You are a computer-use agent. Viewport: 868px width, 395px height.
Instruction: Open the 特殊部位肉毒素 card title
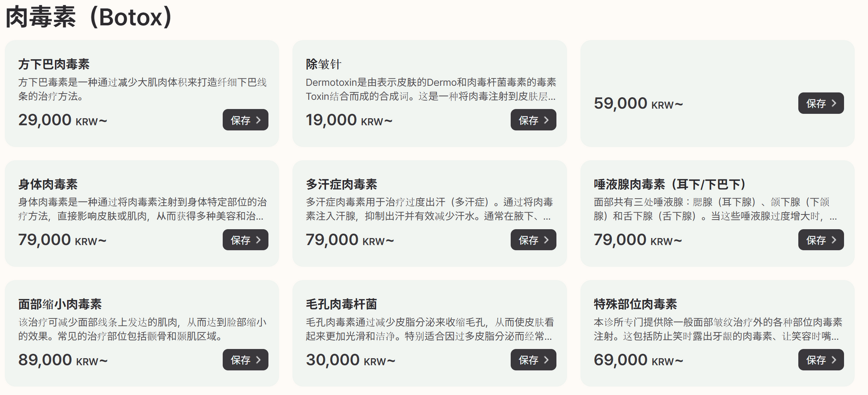pyautogui.click(x=635, y=304)
